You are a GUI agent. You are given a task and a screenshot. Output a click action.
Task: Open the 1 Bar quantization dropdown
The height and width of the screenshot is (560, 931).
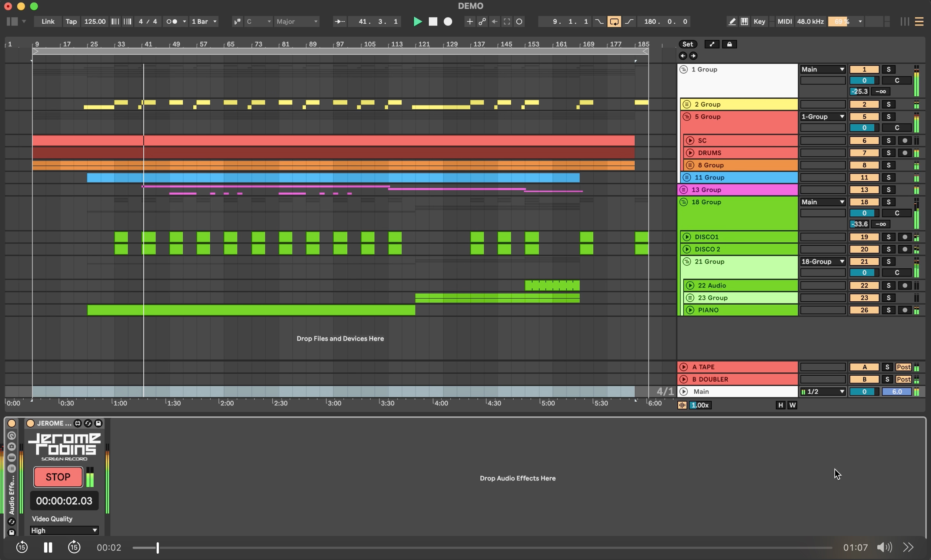[204, 21]
